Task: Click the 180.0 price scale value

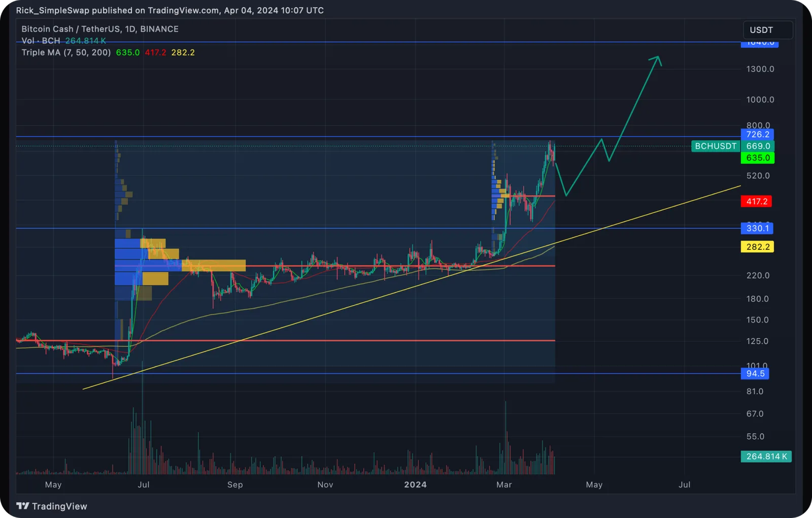Action: (x=758, y=299)
